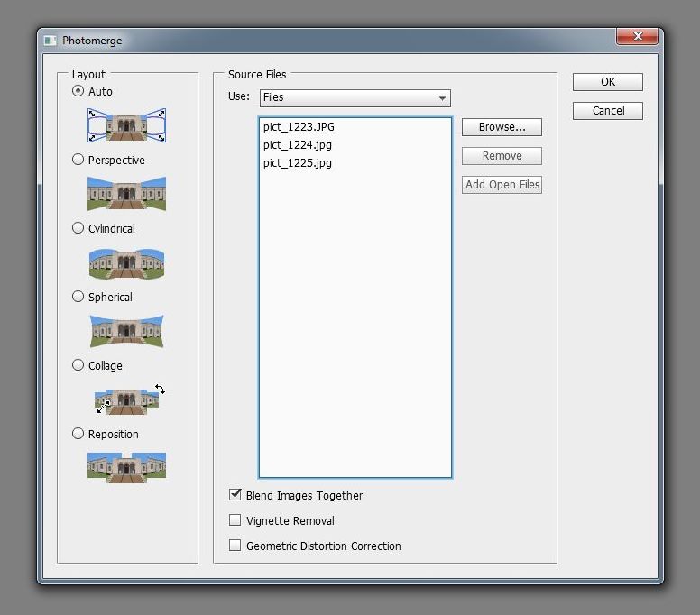Pick the Reposition layout option
Image resolution: width=700 pixels, height=615 pixels.
(78, 434)
